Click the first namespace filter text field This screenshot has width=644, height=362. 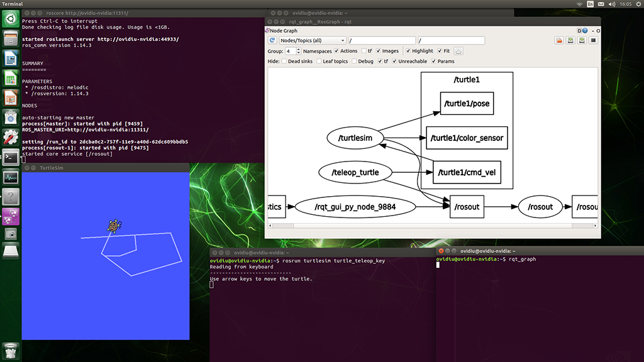pyautogui.click(x=381, y=40)
